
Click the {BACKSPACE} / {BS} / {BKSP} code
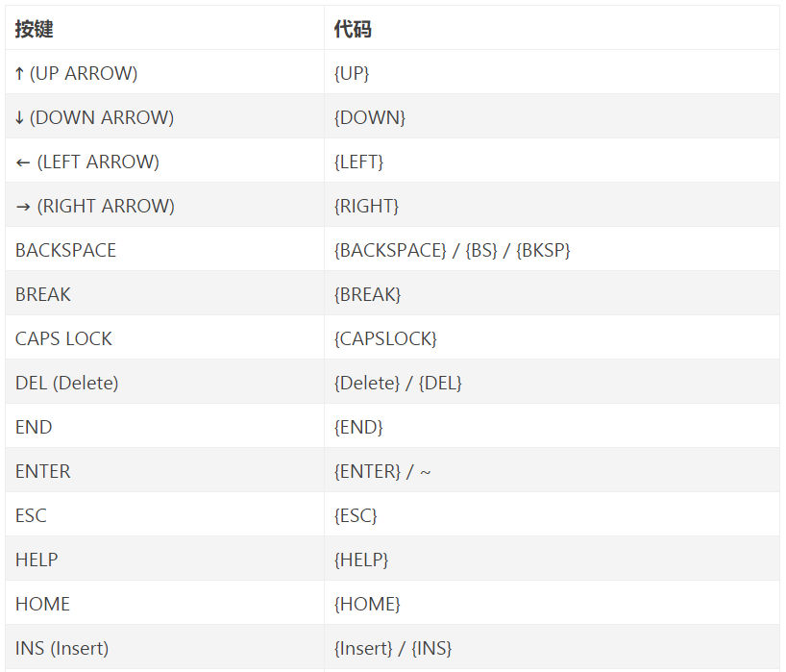click(453, 250)
